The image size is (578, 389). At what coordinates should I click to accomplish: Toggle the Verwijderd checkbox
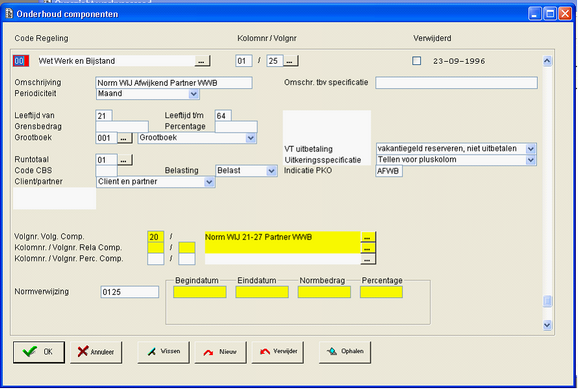[x=417, y=61]
